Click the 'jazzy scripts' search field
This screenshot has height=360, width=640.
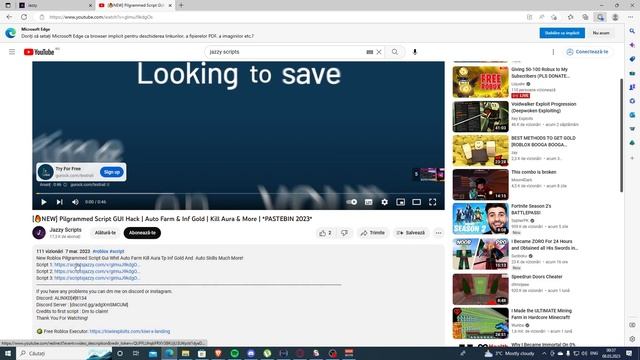click(x=286, y=52)
